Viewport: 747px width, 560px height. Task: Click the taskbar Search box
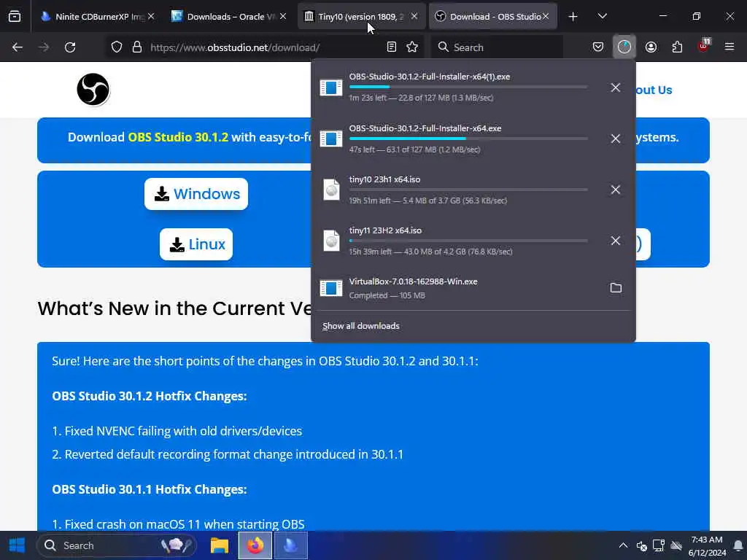(x=117, y=545)
